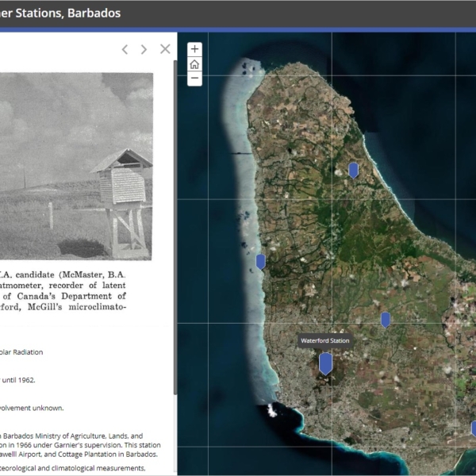Close the station info popup panel

[165, 49]
